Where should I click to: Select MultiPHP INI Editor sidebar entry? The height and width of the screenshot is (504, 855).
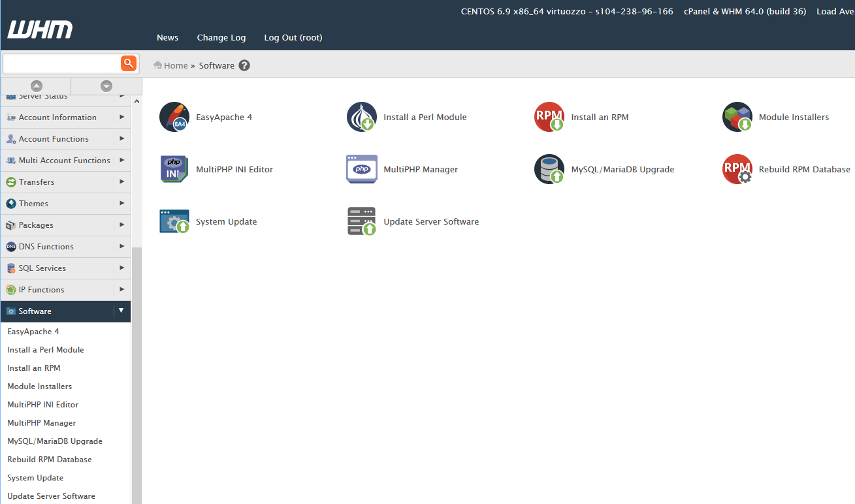coord(43,405)
